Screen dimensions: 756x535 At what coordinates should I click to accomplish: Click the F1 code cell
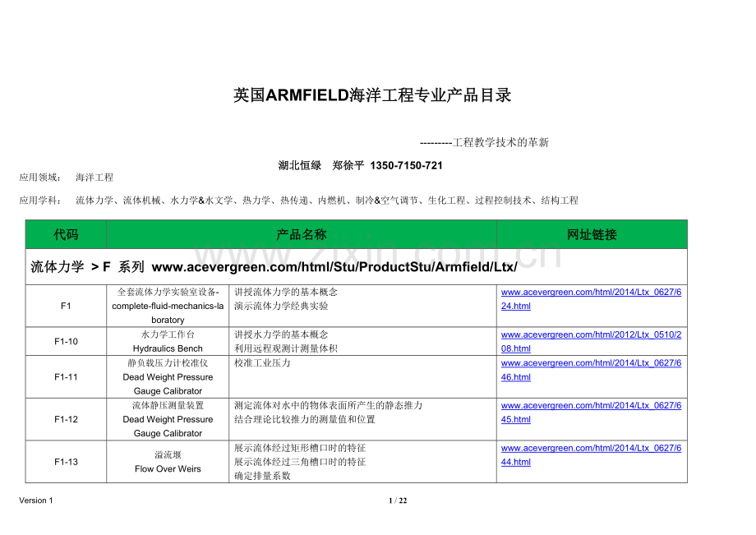click(66, 306)
